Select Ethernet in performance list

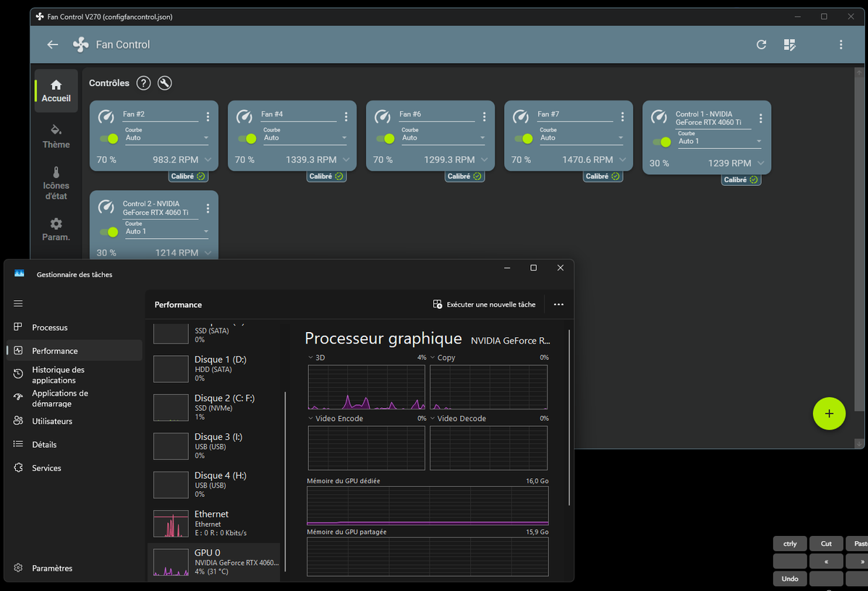pos(215,524)
